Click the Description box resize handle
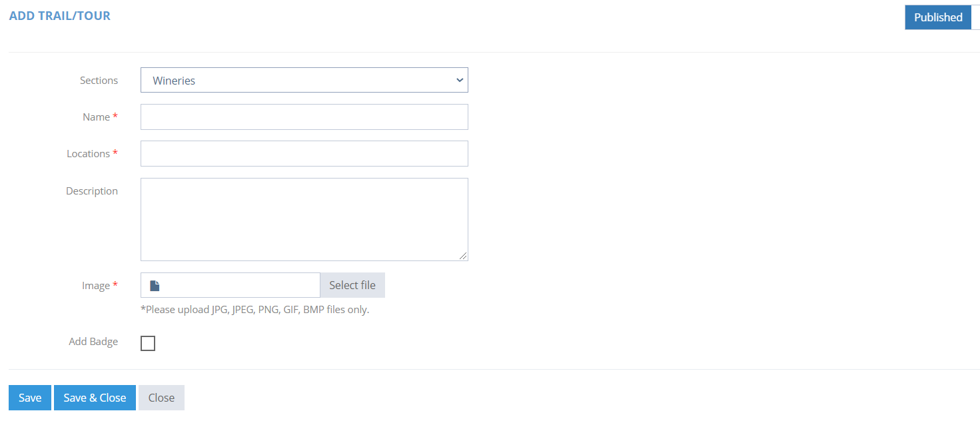This screenshot has height=425, width=980. click(463, 256)
